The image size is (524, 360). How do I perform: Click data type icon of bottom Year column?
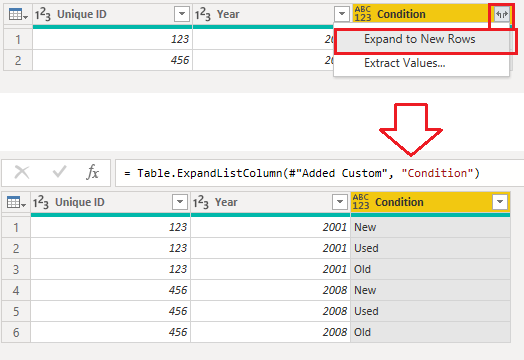click(x=201, y=203)
